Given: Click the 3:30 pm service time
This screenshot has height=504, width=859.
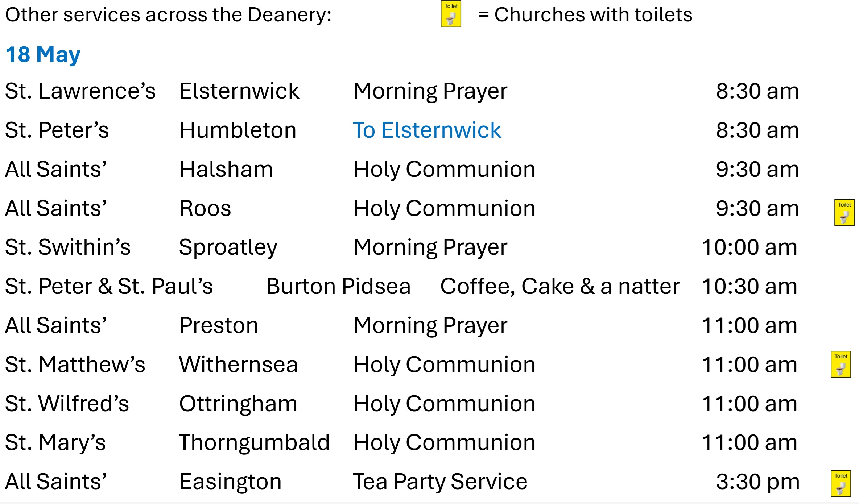Looking at the screenshot, I should click(758, 482).
